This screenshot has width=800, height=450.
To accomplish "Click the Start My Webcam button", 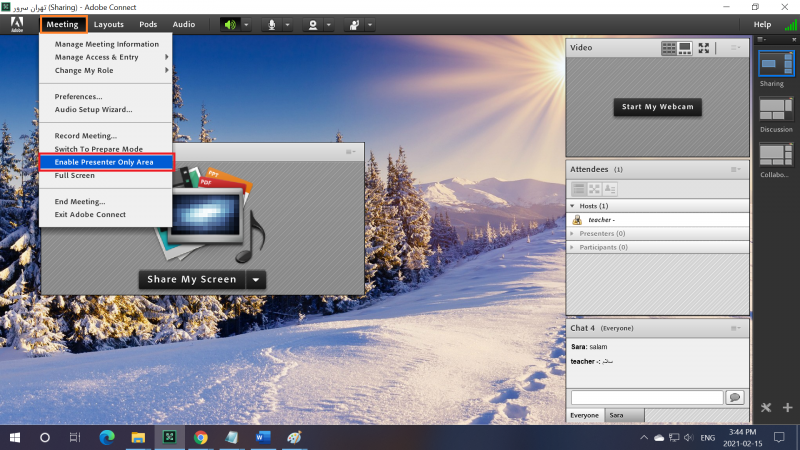I will tap(657, 106).
